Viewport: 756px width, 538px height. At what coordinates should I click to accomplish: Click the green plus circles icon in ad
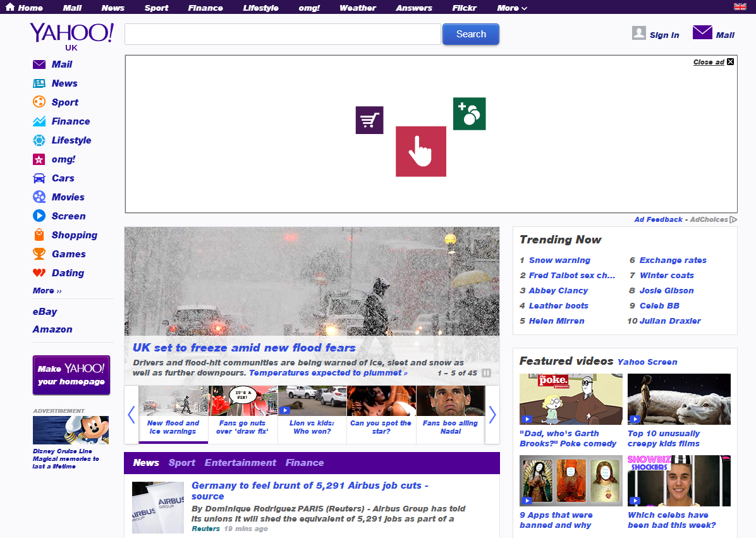coord(469,114)
